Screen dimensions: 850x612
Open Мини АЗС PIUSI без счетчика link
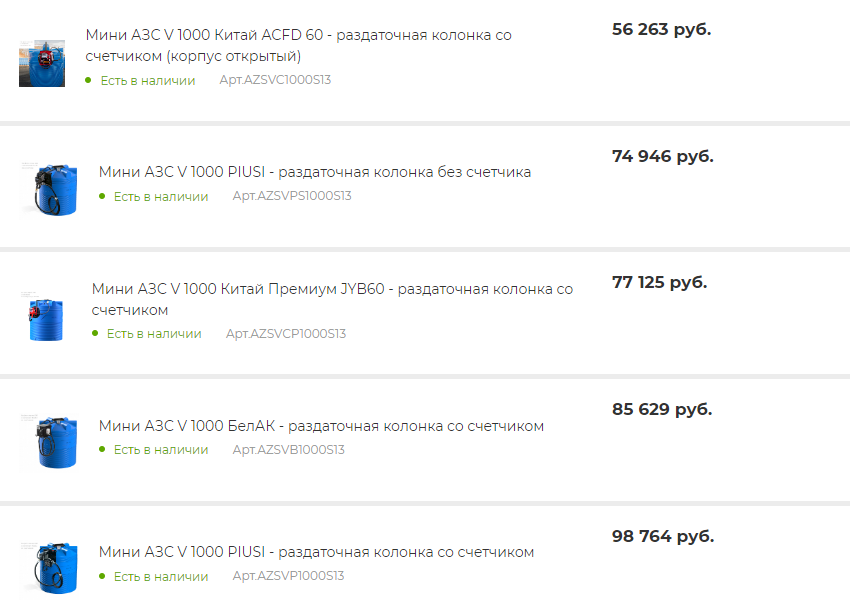point(315,172)
